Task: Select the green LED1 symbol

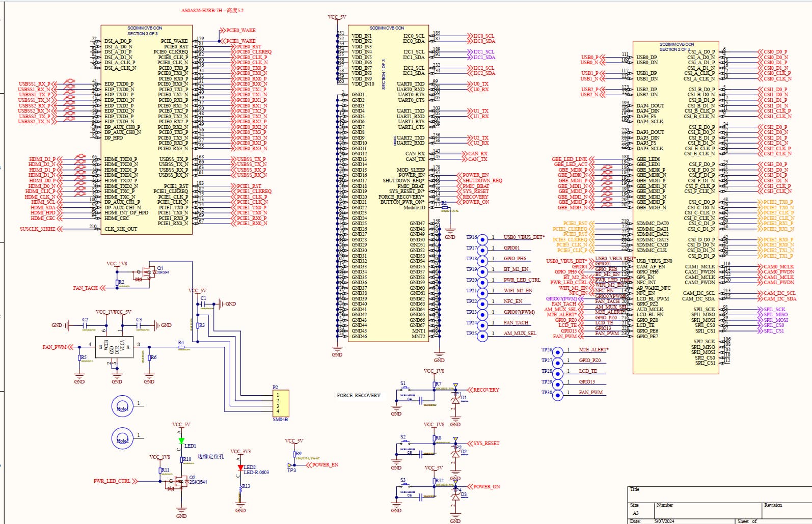Action: [x=181, y=441]
